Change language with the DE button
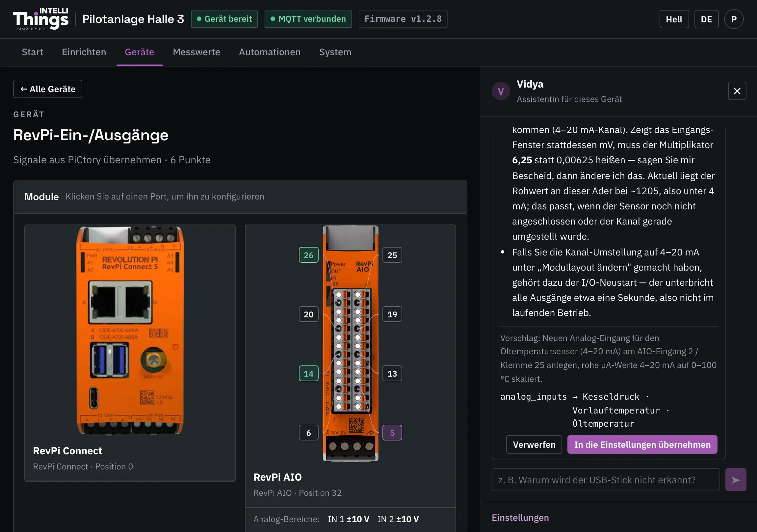This screenshot has height=532, width=757. click(x=706, y=19)
